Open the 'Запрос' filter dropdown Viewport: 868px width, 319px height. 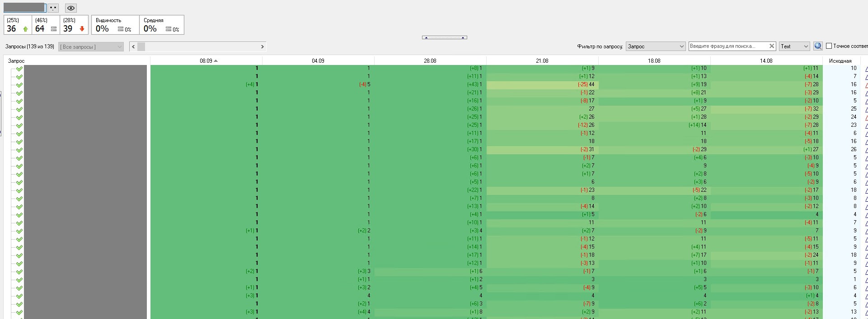(x=656, y=46)
